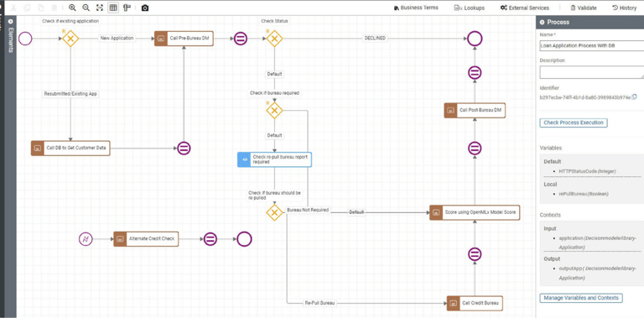
Task: Click the New Application flow label
Action: coord(117,39)
